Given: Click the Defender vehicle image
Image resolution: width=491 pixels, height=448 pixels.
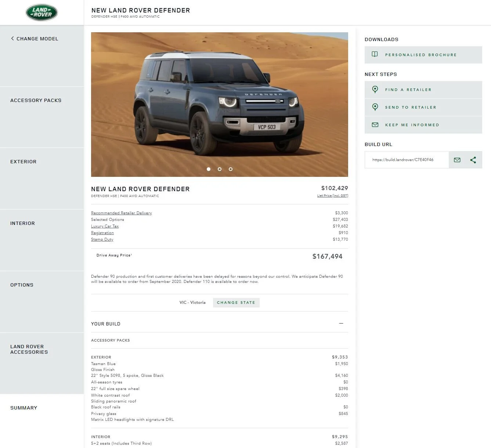Looking at the screenshot, I should [220, 105].
